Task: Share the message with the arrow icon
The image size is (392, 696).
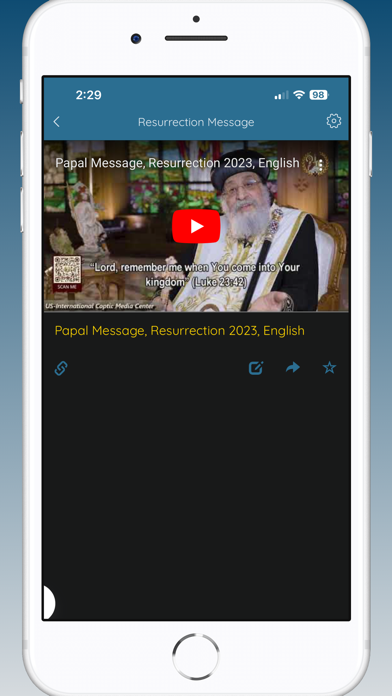Action: tap(293, 368)
